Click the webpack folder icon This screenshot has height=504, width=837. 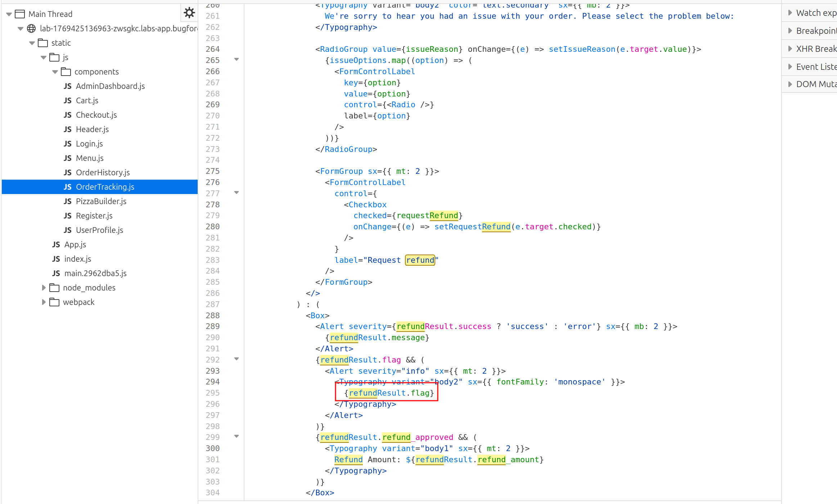tap(54, 302)
